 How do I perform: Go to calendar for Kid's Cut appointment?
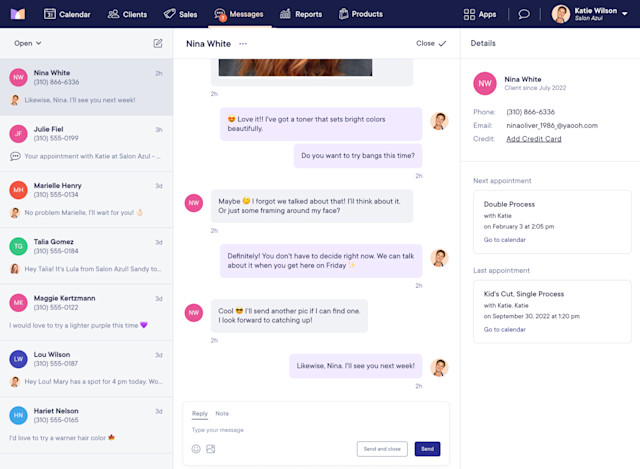(x=504, y=329)
